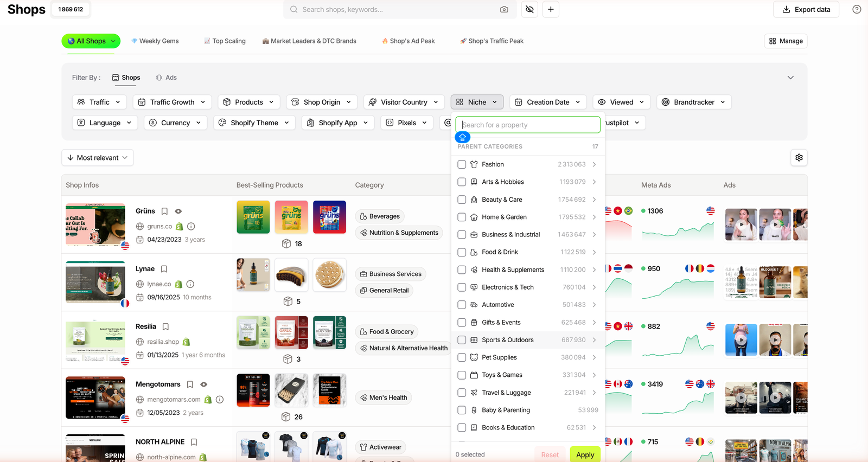This screenshot has height=462, width=868.
Task: Enable the Pet Supplies checkbox
Action: 462,357
